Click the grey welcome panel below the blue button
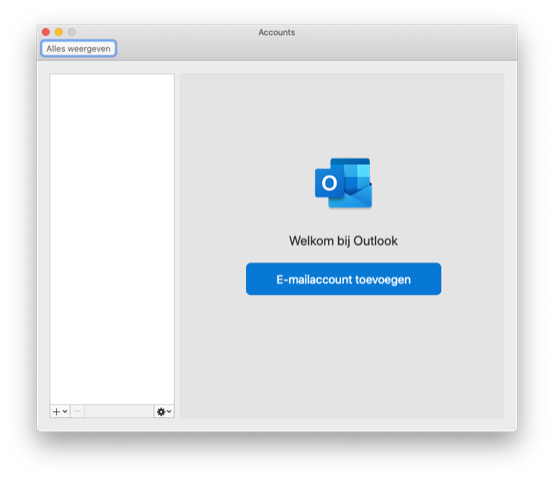This screenshot has width=554, height=480. point(342,357)
